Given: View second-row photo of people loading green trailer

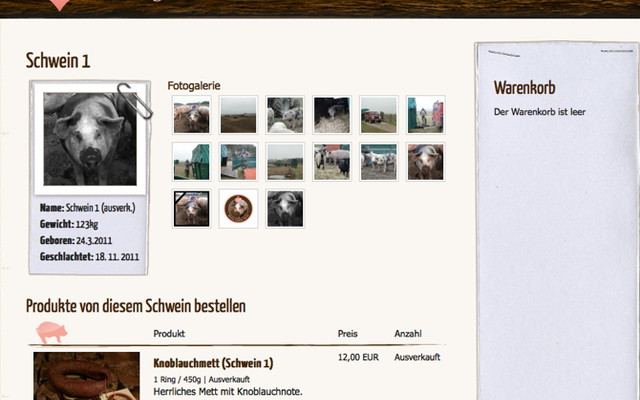Looking at the screenshot, I should pos(238,162).
